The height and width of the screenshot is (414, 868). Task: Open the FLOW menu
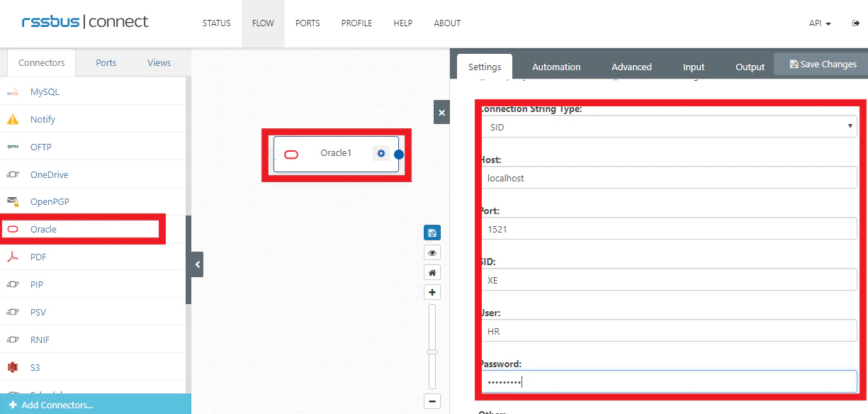[x=263, y=23]
